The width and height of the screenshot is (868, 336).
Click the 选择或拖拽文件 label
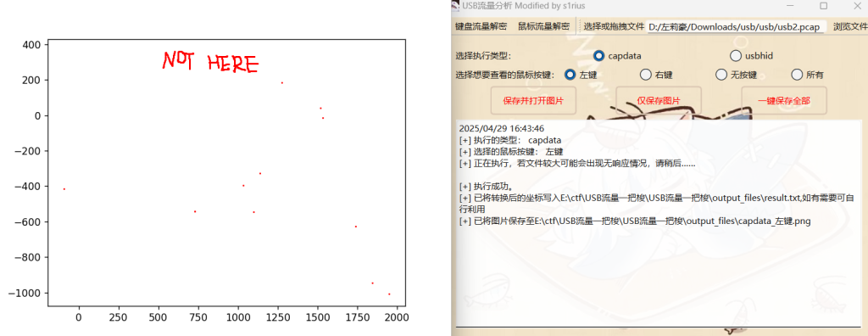(x=614, y=26)
